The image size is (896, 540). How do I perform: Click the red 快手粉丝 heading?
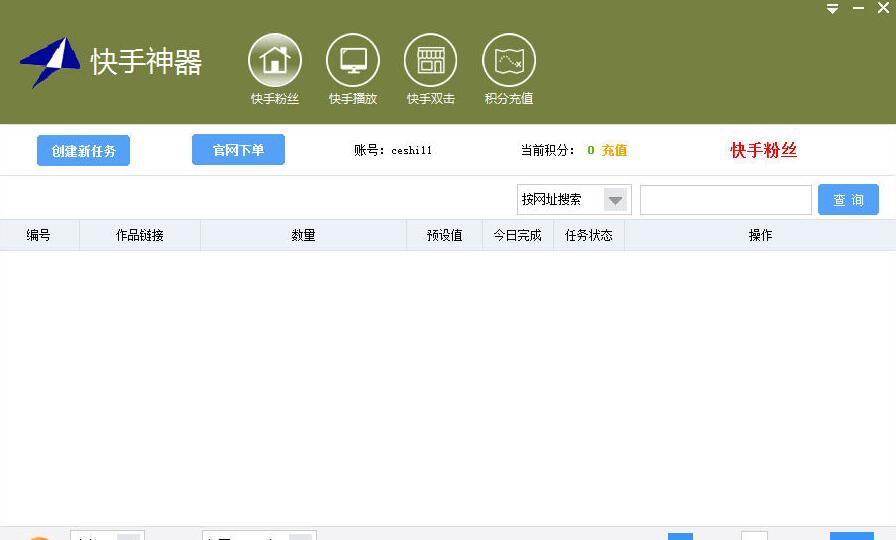[763, 150]
